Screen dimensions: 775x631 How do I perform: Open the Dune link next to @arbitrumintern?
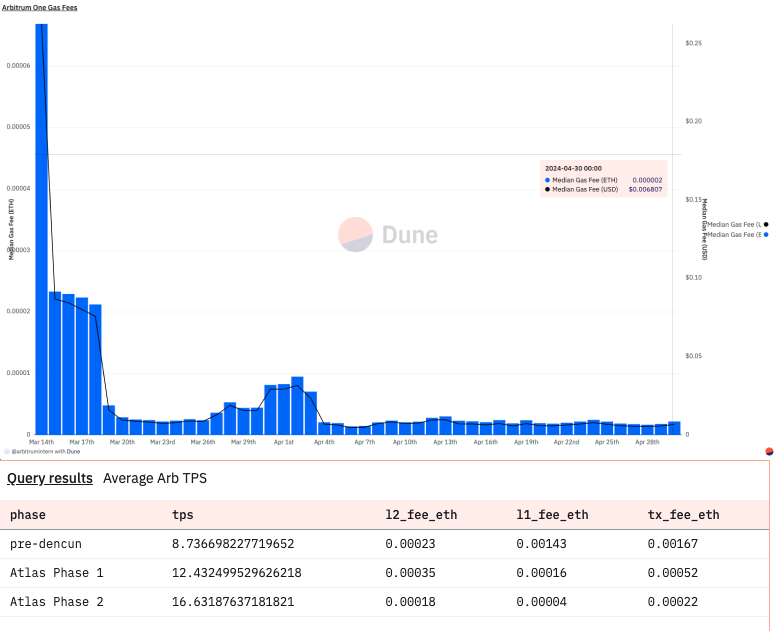pos(73,451)
